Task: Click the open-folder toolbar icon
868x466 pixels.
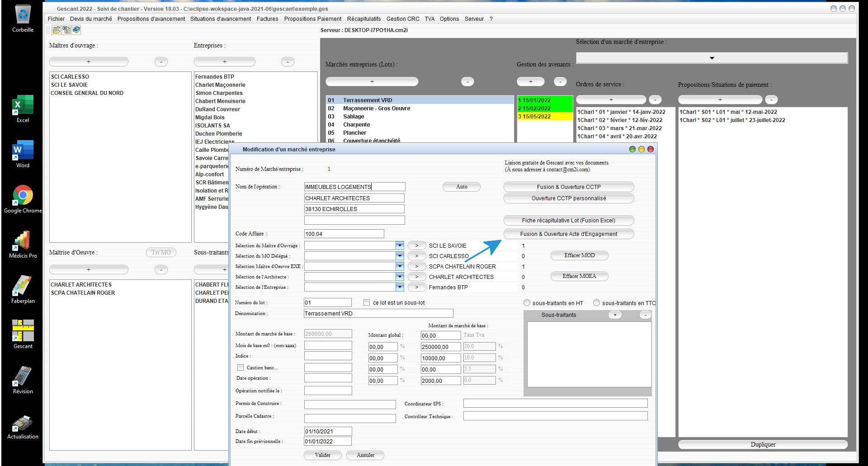Action: (x=57, y=30)
